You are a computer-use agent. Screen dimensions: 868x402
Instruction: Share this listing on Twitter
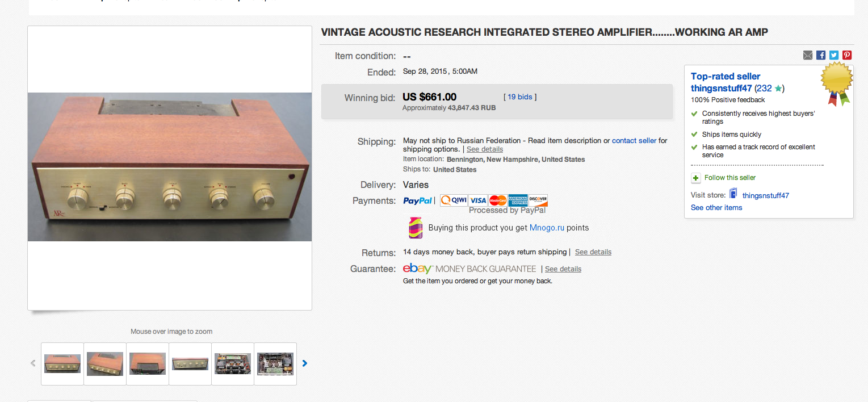pos(834,55)
